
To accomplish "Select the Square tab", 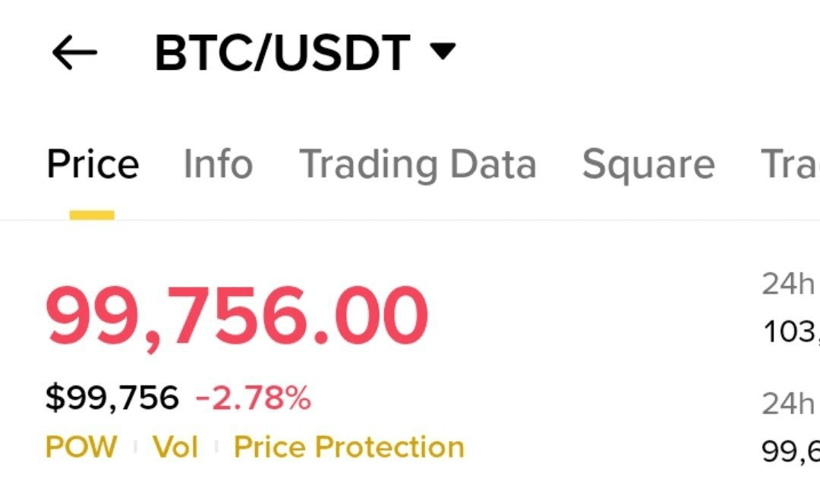I will [648, 165].
